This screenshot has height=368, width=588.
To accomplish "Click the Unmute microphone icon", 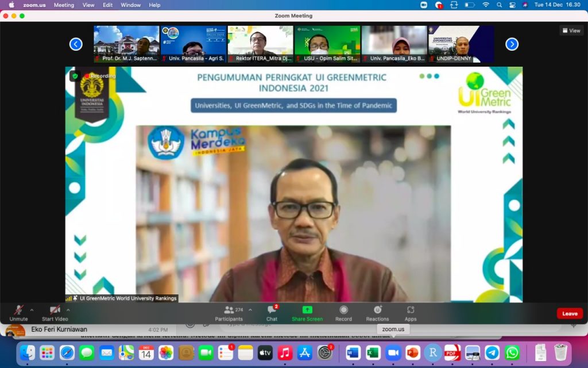I will click(18, 310).
